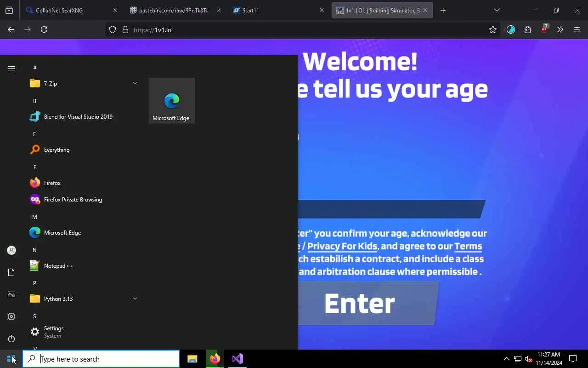This screenshot has width=588, height=368.
Task: Open Visual Studio from the taskbar
Action: 237,359
